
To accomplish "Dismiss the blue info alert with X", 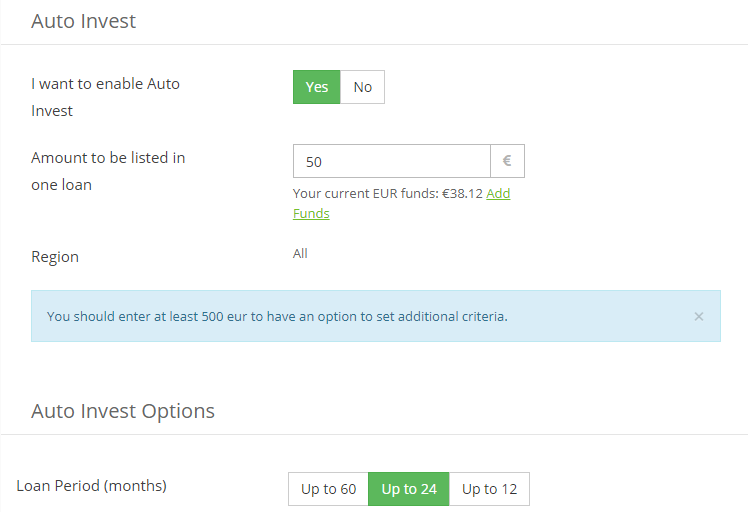I will click(x=698, y=316).
